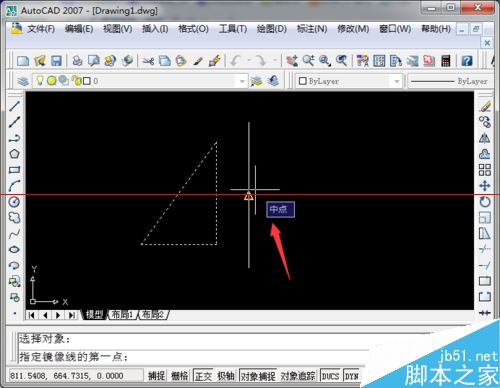The height and width of the screenshot is (388, 500).
Task: Select the Polygon tool
Action: point(14,154)
